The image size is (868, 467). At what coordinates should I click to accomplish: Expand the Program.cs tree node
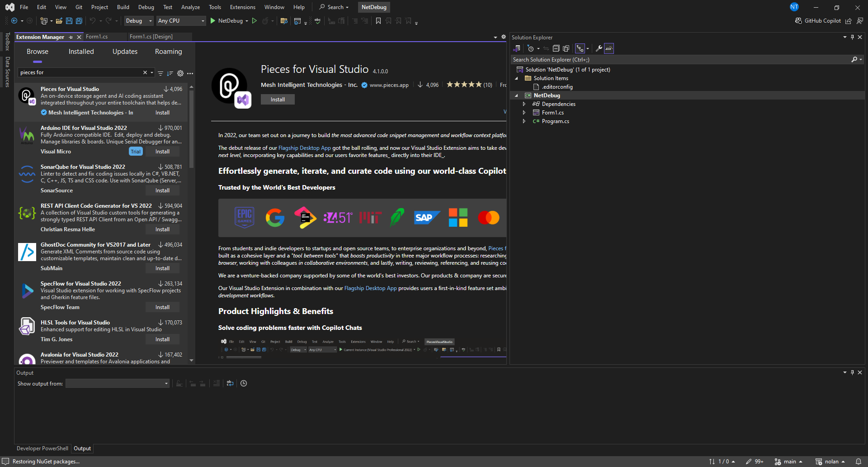(524, 121)
